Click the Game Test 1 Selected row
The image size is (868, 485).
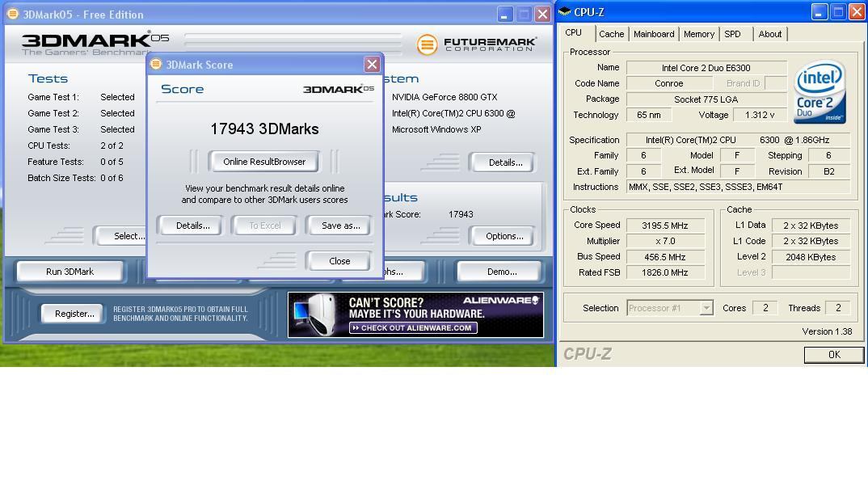(x=82, y=97)
